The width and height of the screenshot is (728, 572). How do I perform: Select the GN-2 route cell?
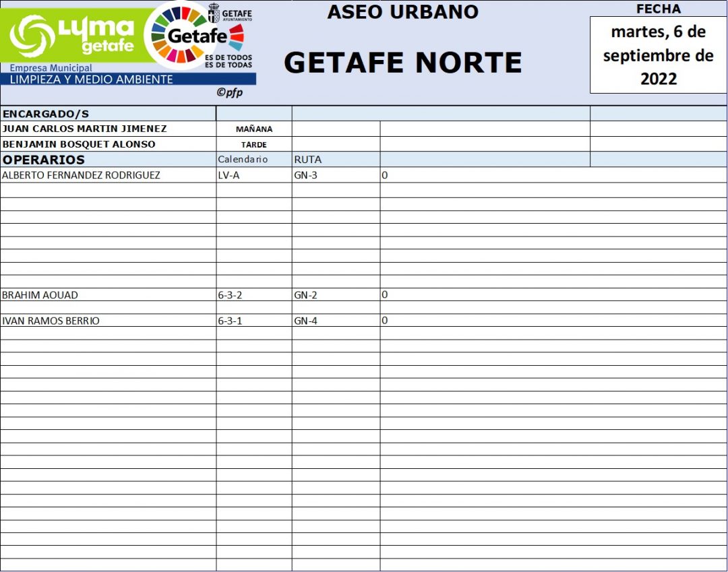coord(305,295)
